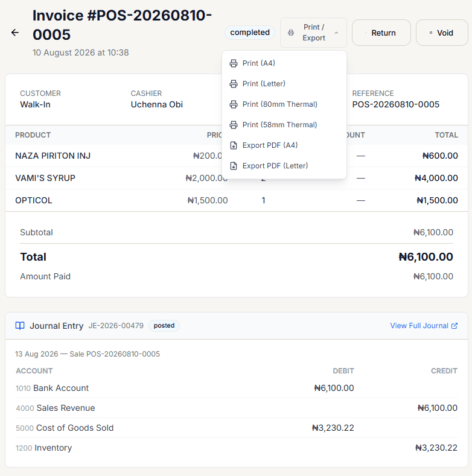Click the posted status badge

tap(164, 326)
